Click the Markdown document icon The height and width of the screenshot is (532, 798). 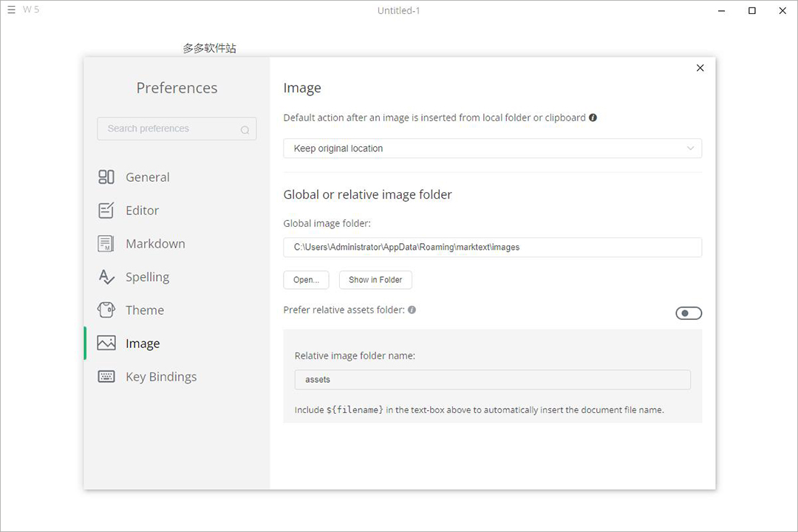106,244
